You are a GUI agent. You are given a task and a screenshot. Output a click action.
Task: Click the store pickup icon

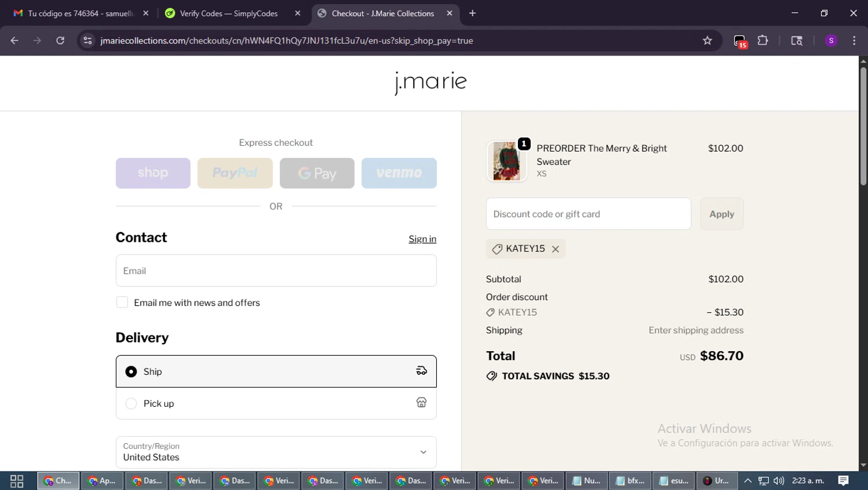(x=421, y=403)
